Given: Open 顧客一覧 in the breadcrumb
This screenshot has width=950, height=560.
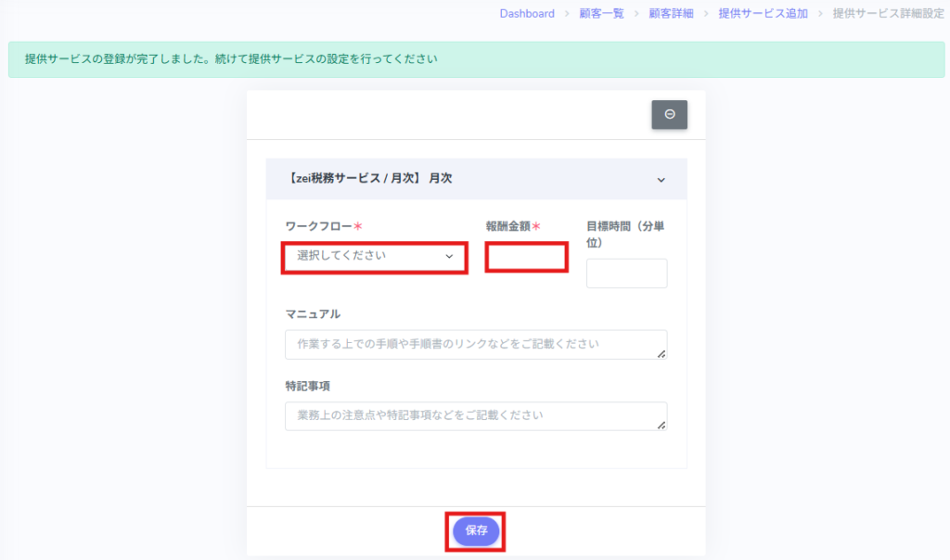Looking at the screenshot, I should pos(601,14).
